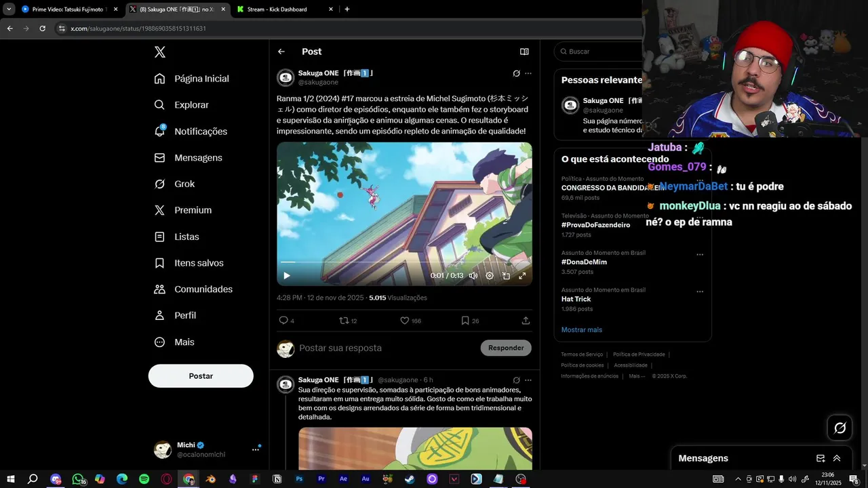
Task: Open the video settings gear
Action: point(490,276)
